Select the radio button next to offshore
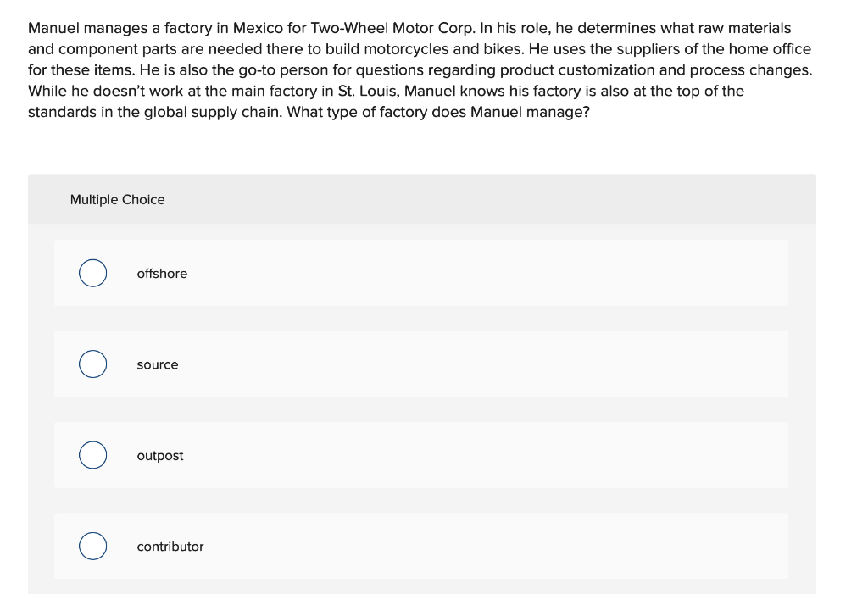The height and width of the screenshot is (594, 868). (92, 273)
